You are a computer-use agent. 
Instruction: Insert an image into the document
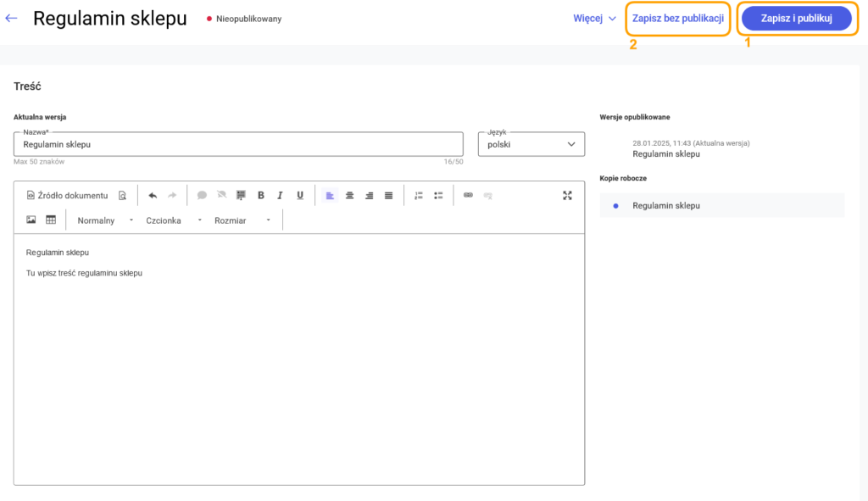point(31,220)
